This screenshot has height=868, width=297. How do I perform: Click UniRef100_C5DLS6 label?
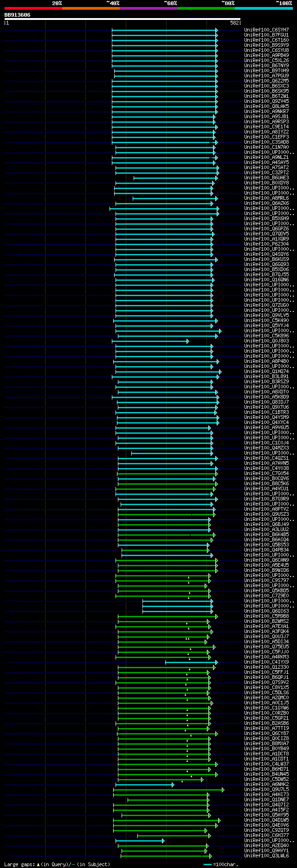[266, 693]
